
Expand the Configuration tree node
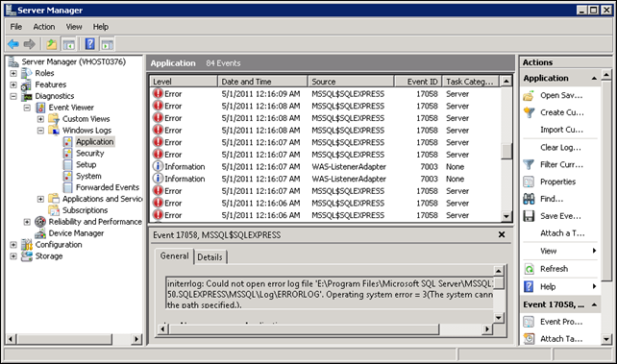[x=13, y=245]
